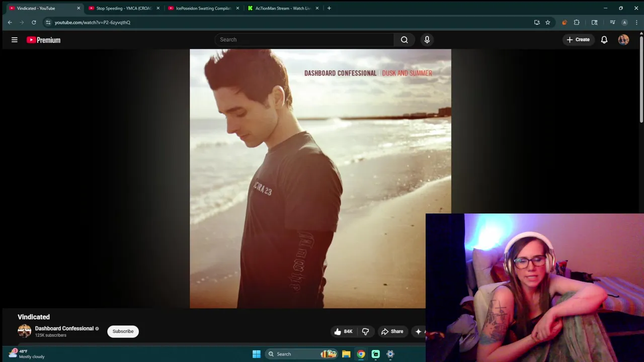This screenshot has height=362, width=644.
Task: Open Settings gear on the taskbar
Action: (390, 354)
